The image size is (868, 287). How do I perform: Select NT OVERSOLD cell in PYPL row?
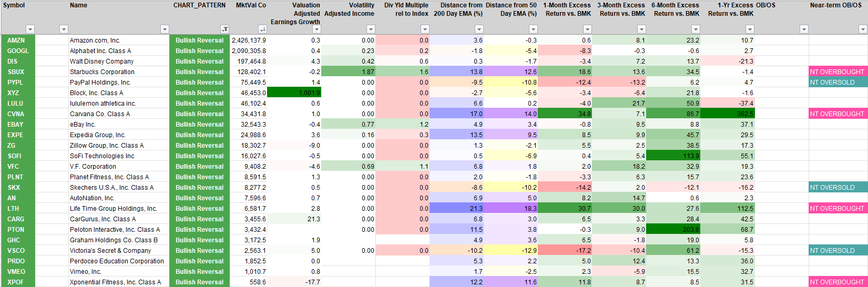838,83
